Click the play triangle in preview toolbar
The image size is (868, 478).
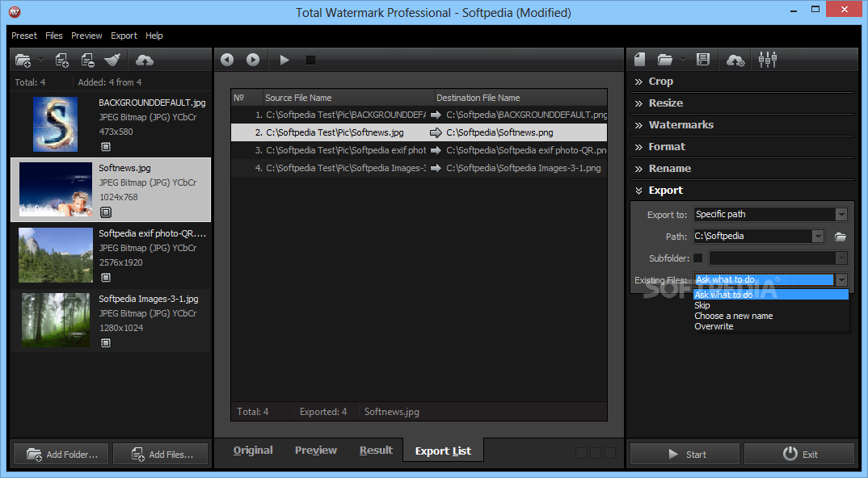(284, 60)
